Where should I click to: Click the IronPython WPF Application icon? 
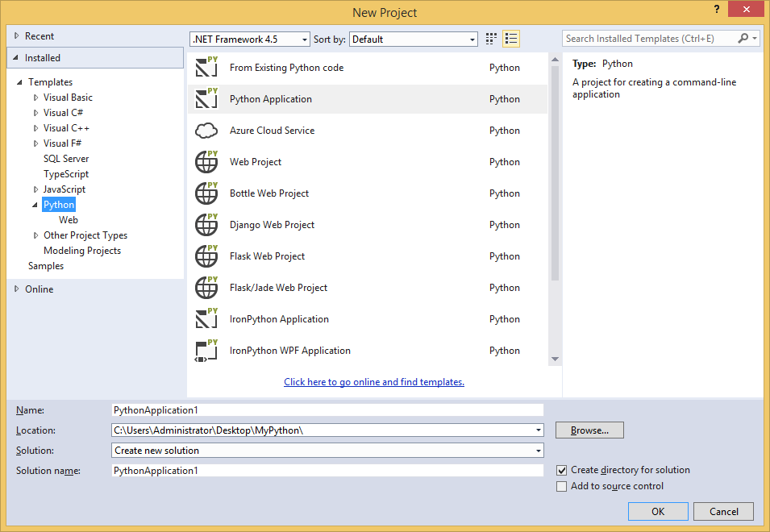click(x=206, y=351)
